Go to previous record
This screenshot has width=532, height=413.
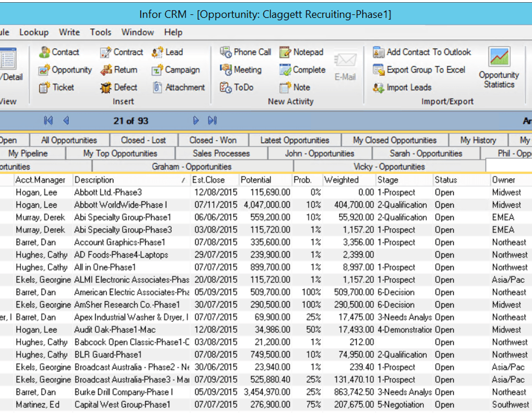tap(66, 121)
